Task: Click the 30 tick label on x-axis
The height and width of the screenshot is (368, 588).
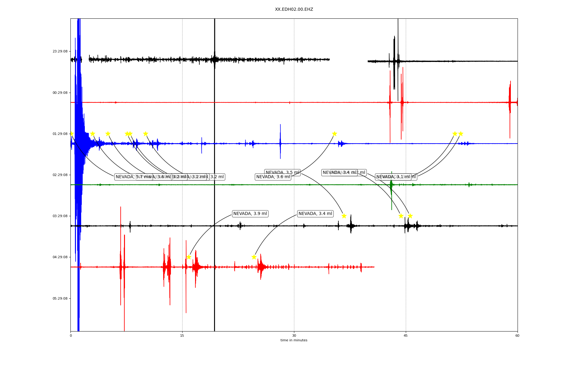Action: coord(294,335)
